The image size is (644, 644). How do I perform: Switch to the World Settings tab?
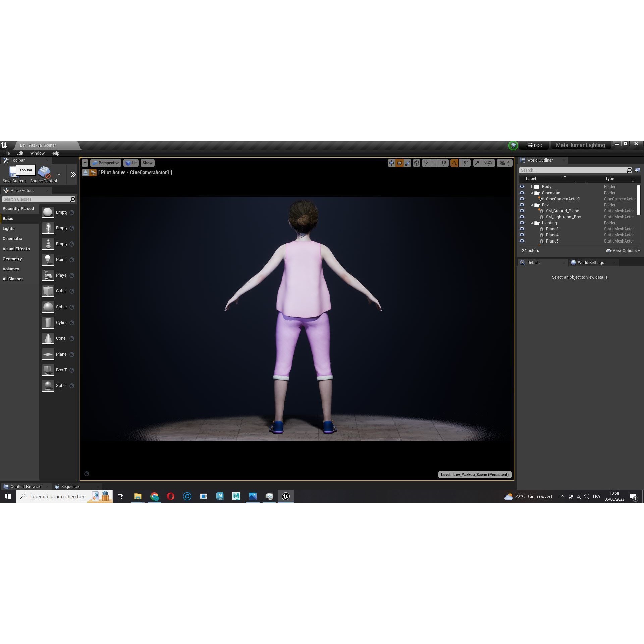590,262
